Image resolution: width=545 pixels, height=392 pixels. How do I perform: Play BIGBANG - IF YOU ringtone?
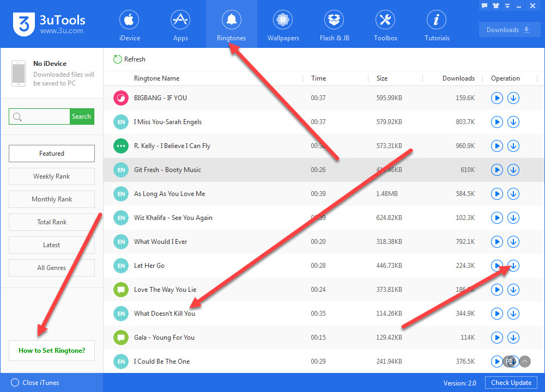(497, 98)
